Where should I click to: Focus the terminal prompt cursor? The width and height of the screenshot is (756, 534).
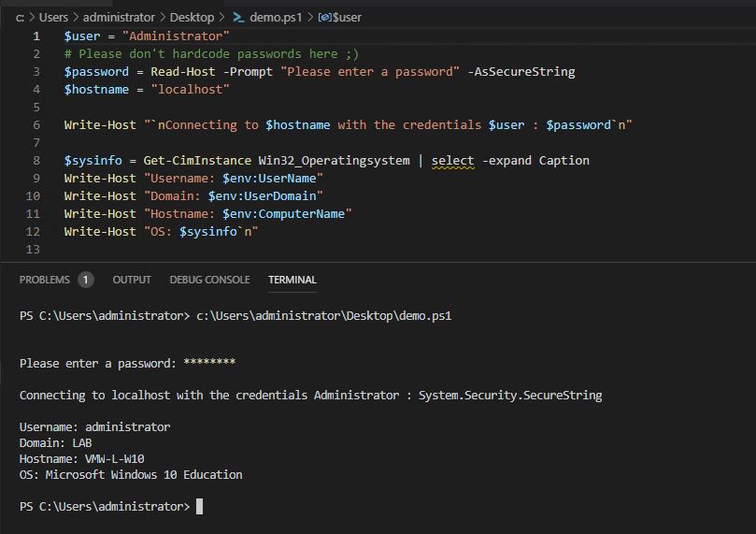(200, 506)
